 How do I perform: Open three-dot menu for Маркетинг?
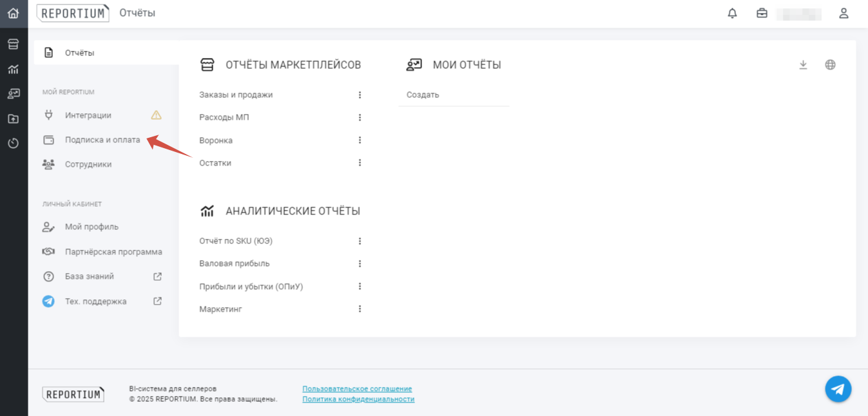(x=360, y=309)
